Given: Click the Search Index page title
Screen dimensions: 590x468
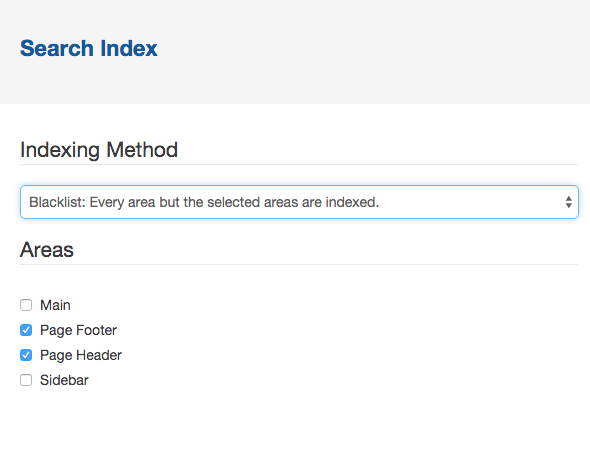Looking at the screenshot, I should click(x=88, y=48).
